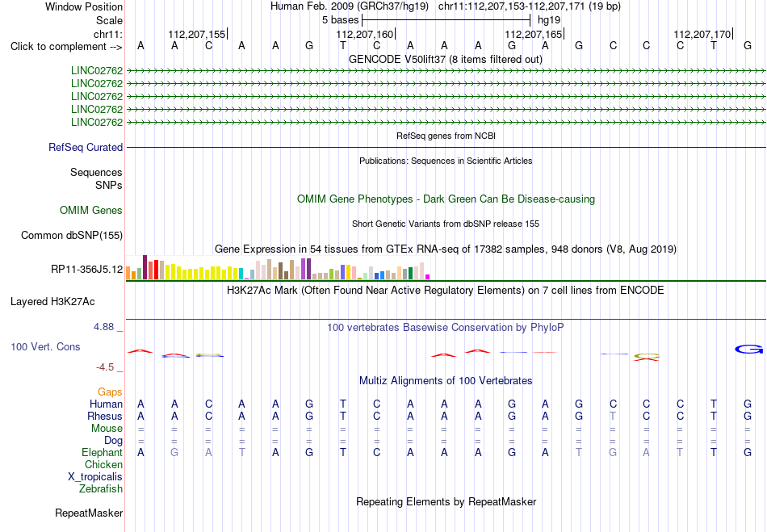Click the Rhesus species label
This screenshot has width=767, height=532.
tap(105, 416)
